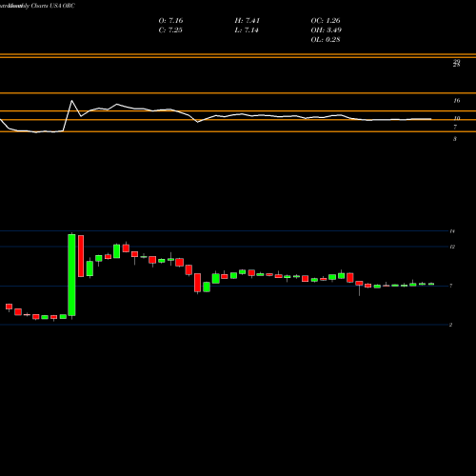The width and height of the screenshot is (476, 476).
Task: Click the 'OC: 1.26' reading
Action: click(x=326, y=21)
